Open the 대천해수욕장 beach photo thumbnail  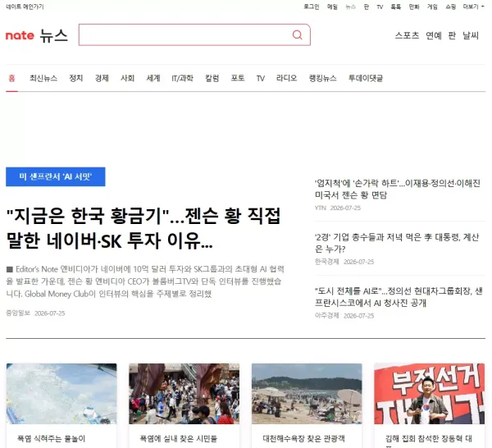pyautogui.click(x=307, y=394)
